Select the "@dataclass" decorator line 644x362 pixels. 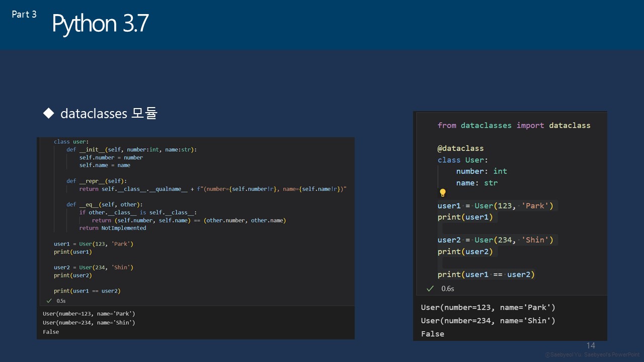(460, 148)
